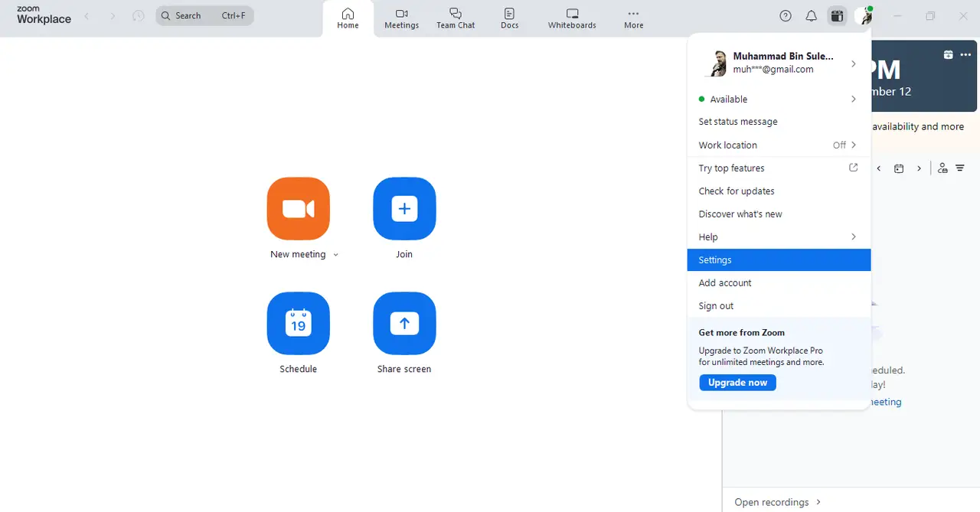The width and height of the screenshot is (980, 512).
Task: Click the Upgrade now button
Action: point(737,383)
